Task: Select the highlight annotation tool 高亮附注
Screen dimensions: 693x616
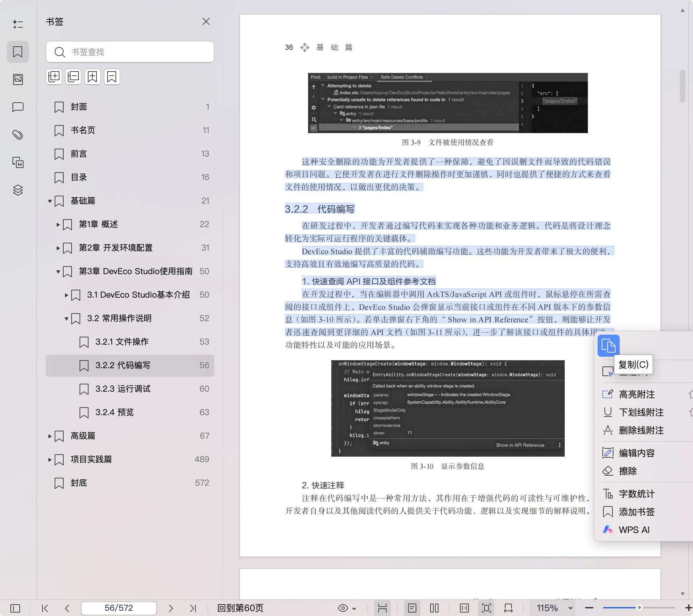Action: point(636,394)
